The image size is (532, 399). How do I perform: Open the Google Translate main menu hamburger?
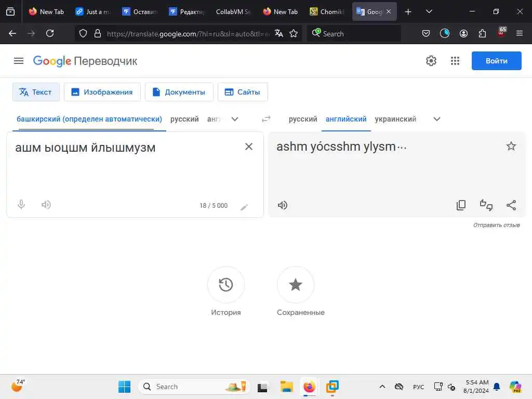pyautogui.click(x=19, y=61)
